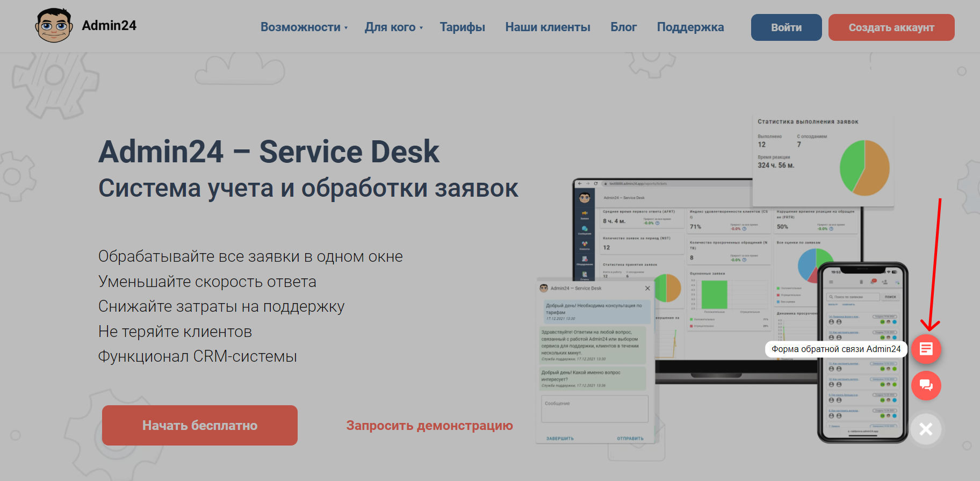
Task: Click the subtitle Система учета и обработки заявок
Action: pos(308,189)
